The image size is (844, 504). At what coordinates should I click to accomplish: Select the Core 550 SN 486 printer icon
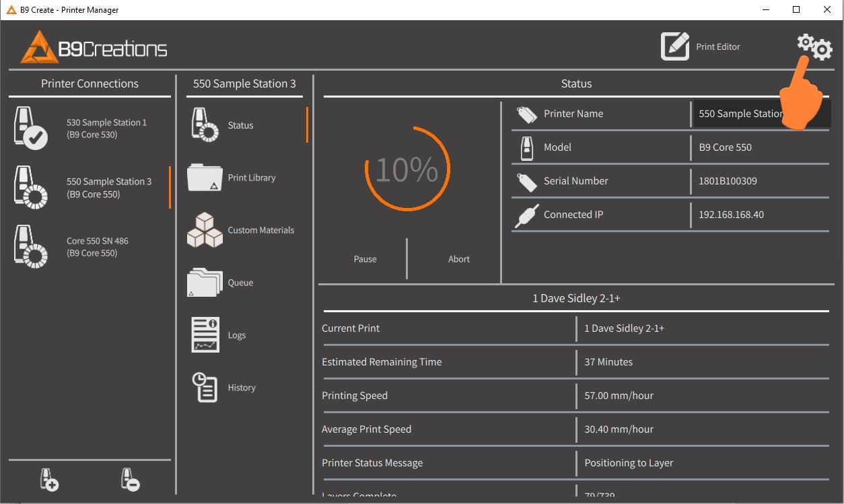tap(31, 246)
